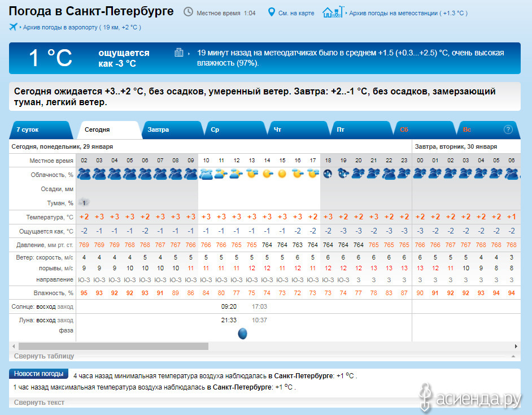The image size is (532, 415).
Task: Click the cloudy moon icon at hour 19
Action: [343, 174]
